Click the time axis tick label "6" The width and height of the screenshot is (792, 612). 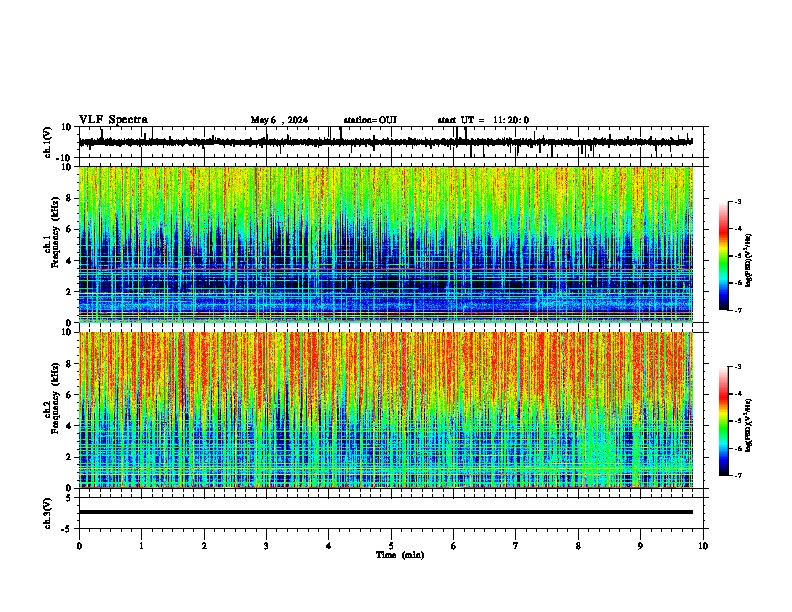pos(454,546)
